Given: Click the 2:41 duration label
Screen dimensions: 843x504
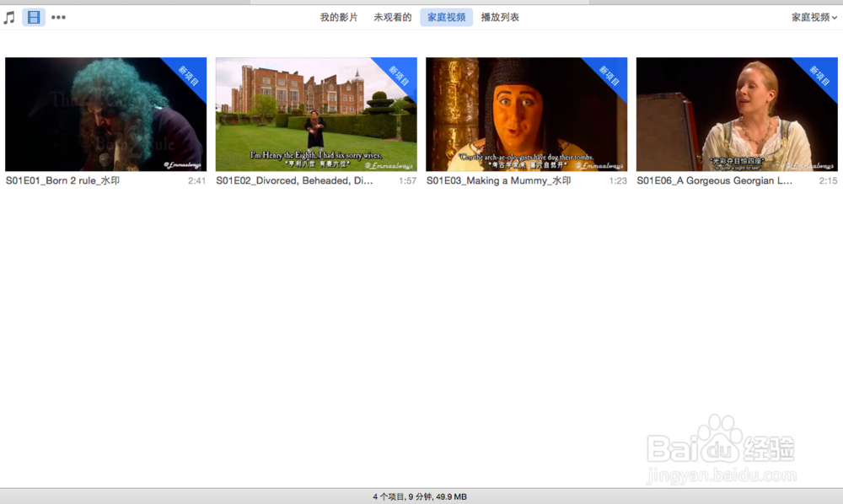Looking at the screenshot, I should click(196, 181).
